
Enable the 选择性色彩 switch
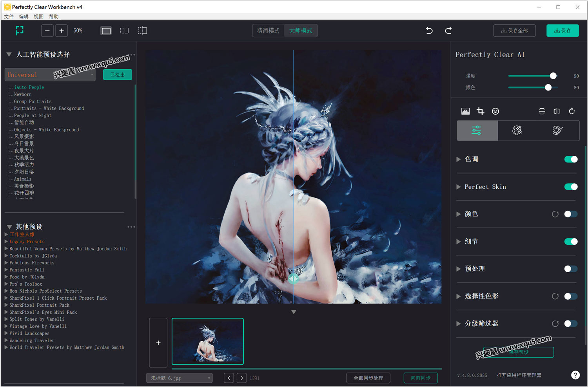pos(571,296)
